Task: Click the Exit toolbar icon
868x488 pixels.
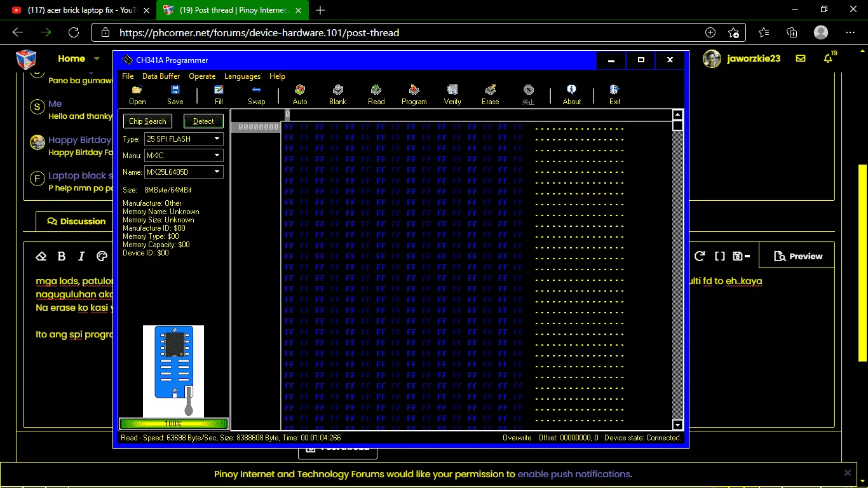Action: click(x=614, y=95)
